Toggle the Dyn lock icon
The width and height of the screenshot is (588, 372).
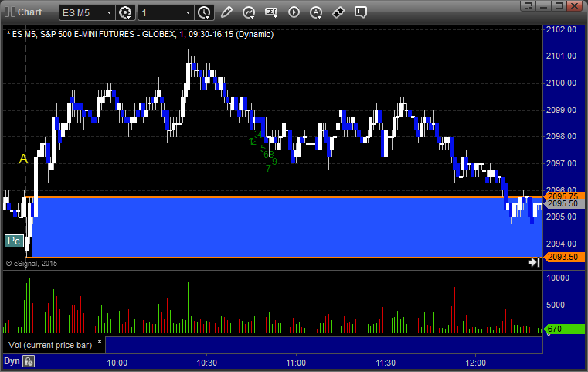coord(29,361)
